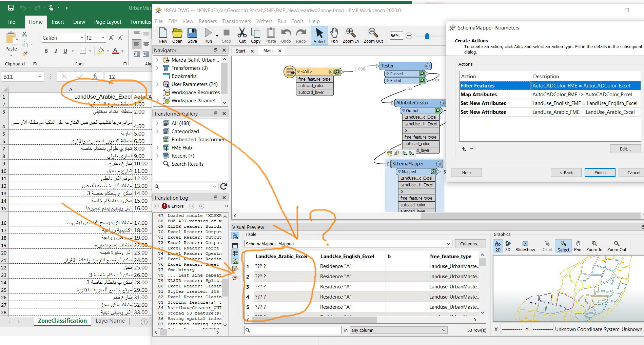Open the Writers menu in FME Workbench
The height and width of the screenshot is (345, 644).
(264, 21)
